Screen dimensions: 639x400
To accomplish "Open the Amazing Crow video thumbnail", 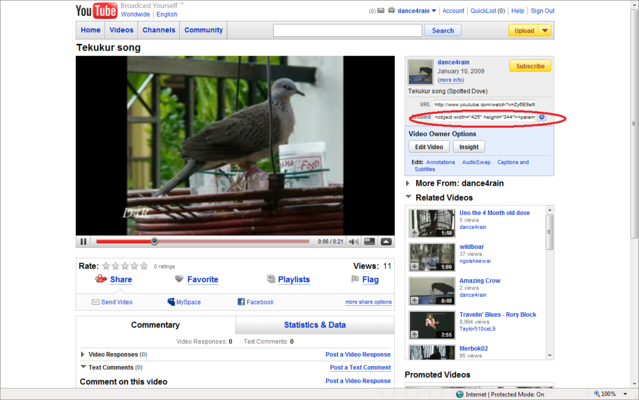I will (432, 291).
